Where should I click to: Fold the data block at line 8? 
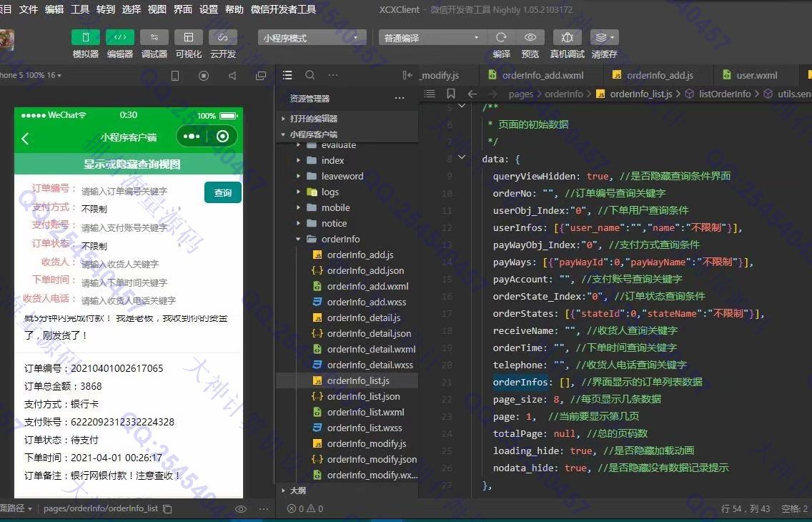(462, 157)
